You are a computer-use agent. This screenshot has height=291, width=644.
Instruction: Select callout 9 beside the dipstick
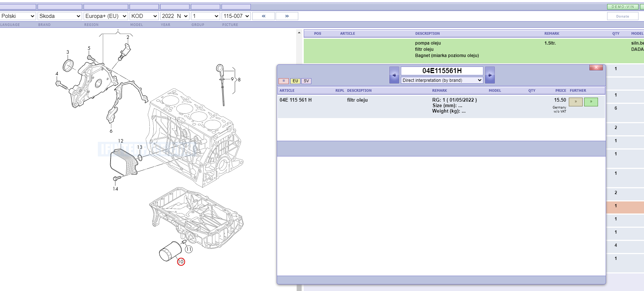coord(232,79)
